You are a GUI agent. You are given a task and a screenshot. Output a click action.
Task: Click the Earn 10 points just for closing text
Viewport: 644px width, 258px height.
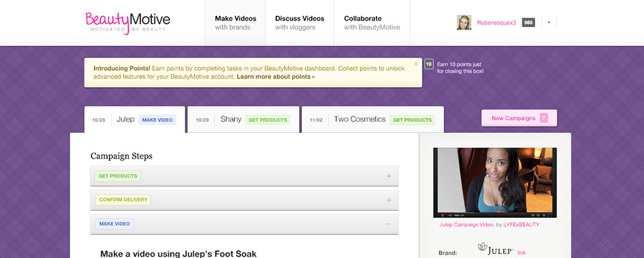[x=460, y=68]
